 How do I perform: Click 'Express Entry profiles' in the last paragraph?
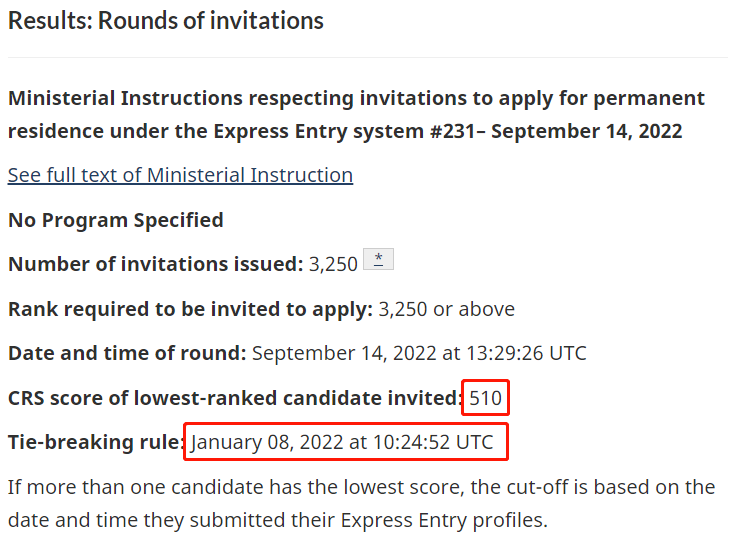click(443, 520)
